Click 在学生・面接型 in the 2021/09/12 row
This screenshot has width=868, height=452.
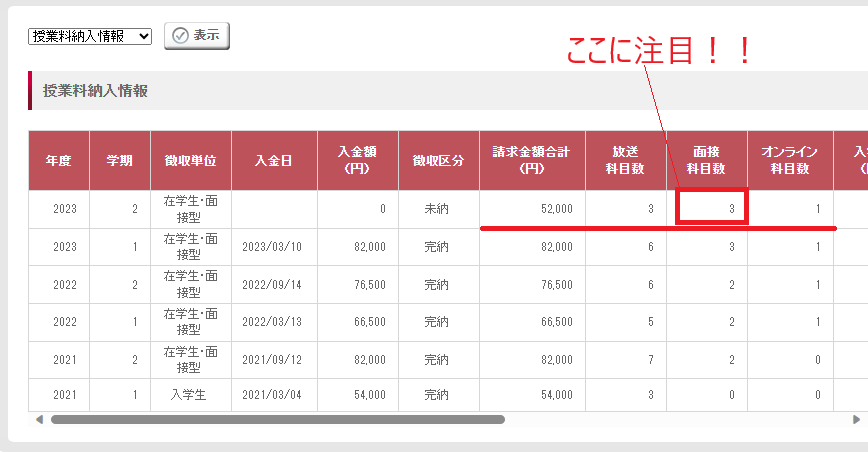click(190, 360)
